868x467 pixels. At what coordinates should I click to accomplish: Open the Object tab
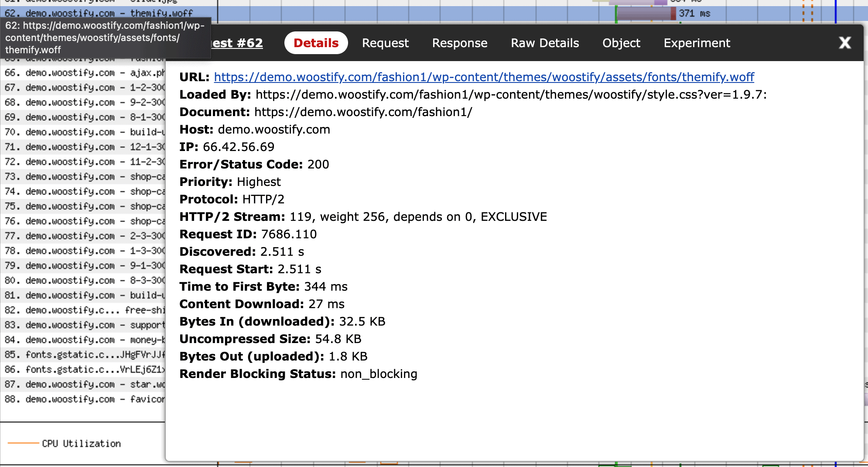tap(621, 43)
